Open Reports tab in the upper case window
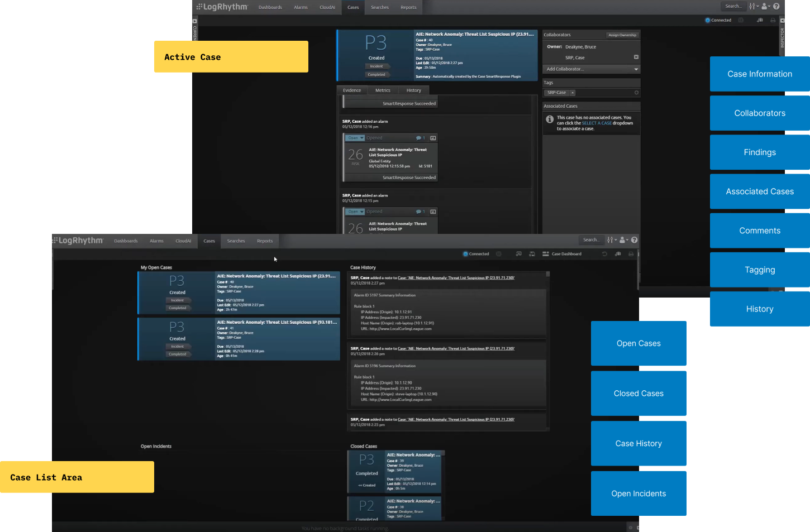This screenshot has height=532, width=810. pyautogui.click(x=408, y=7)
